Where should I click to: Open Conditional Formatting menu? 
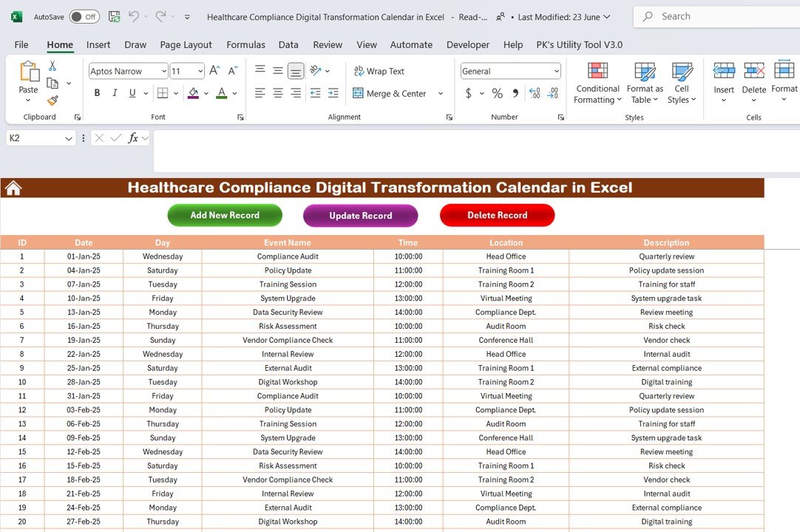(x=597, y=83)
